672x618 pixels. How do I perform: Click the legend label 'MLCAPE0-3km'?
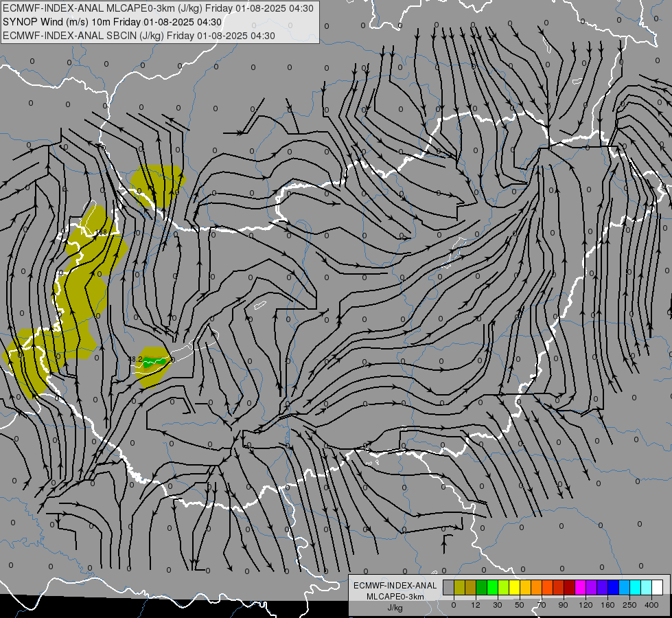point(395,597)
